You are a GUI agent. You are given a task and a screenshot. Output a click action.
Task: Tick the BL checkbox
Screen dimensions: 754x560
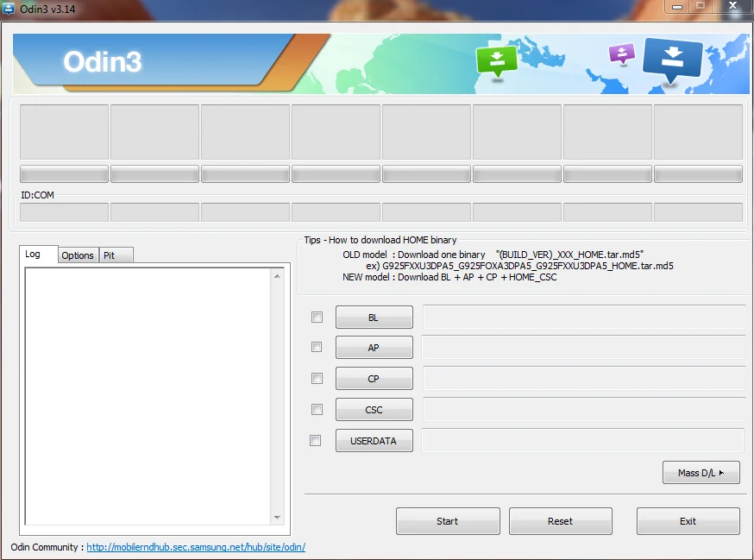pos(317,317)
